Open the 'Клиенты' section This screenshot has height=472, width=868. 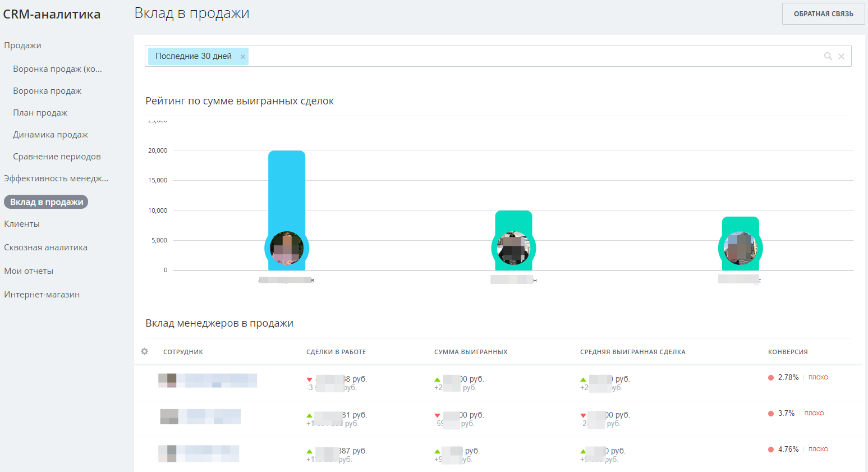tap(22, 224)
